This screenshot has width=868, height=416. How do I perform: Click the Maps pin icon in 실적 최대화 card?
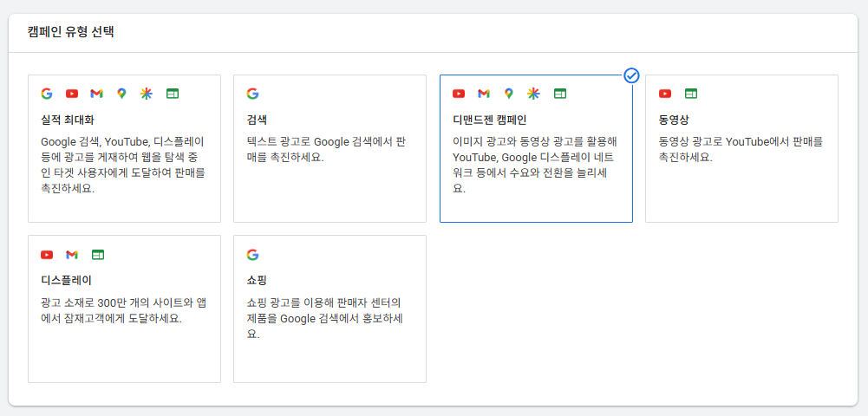(x=121, y=94)
